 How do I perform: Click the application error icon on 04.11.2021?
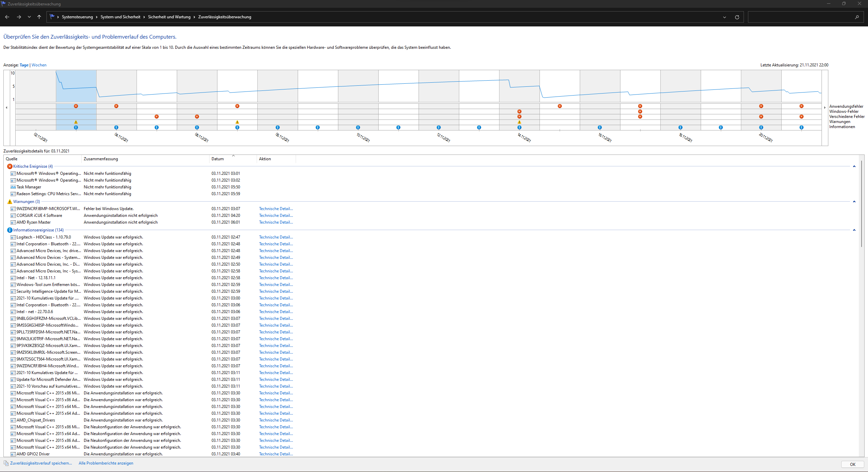(116, 106)
